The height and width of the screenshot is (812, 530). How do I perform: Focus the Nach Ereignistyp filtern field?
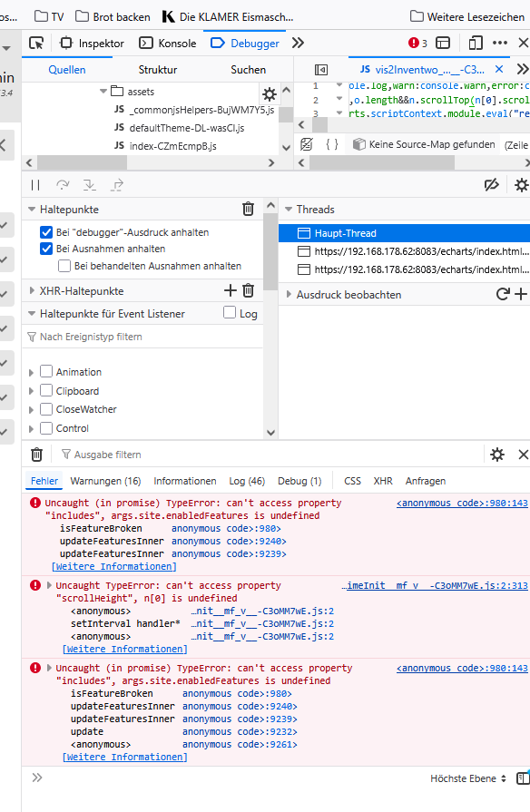142,338
